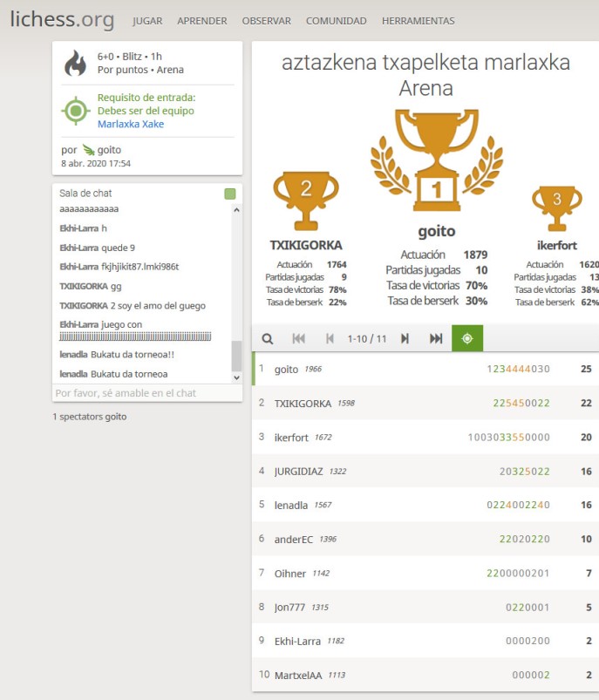Viewport: 599px width, 700px height.
Task: Click the green target locate-me button
Action: (467, 338)
